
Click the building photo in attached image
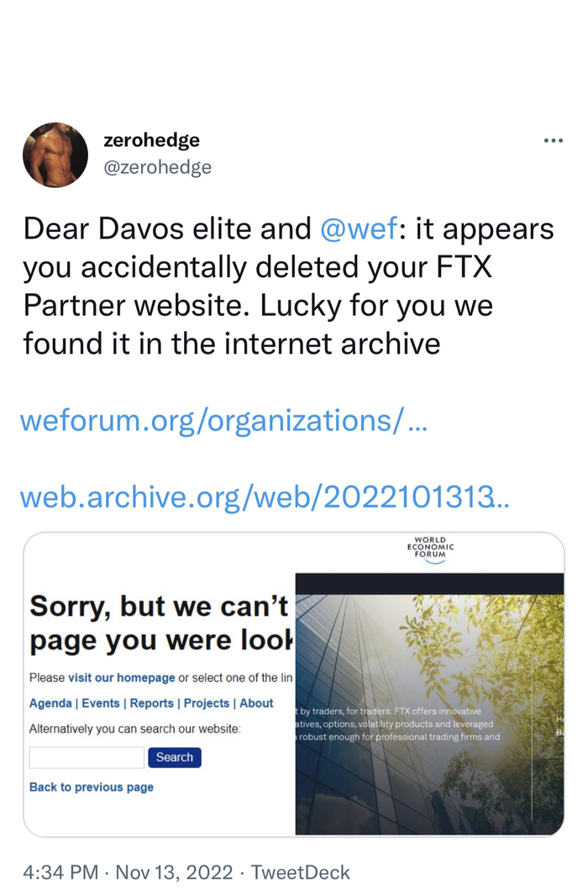point(428,706)
